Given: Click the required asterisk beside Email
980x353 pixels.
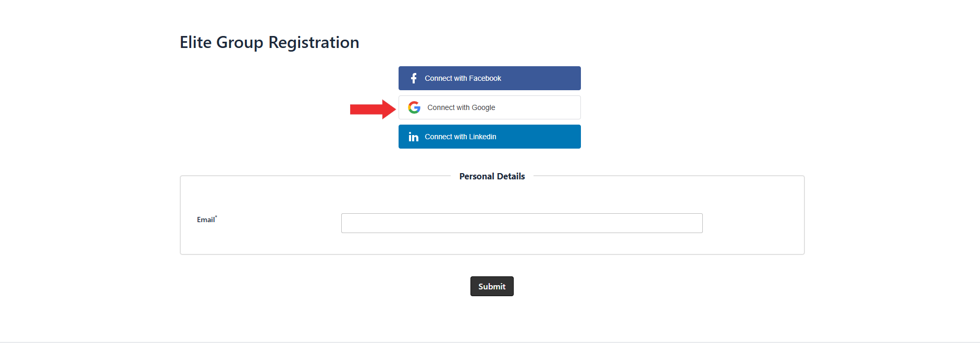Looking at the screenshot, I should click(x=216, y=216).
